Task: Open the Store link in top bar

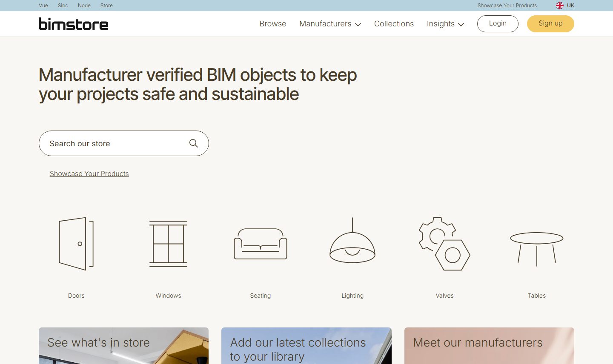Action: (106, 6)
